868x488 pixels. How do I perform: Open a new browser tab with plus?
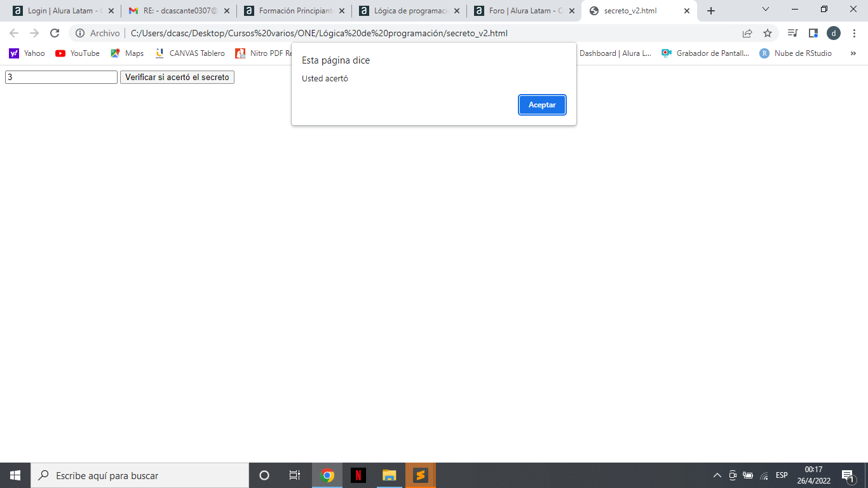tap(711, 11)
